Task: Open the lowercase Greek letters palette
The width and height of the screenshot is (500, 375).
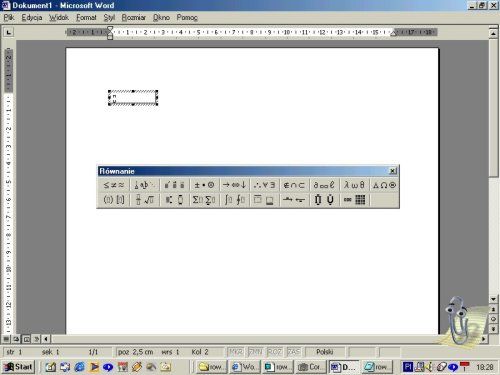Action: (354, 185)
